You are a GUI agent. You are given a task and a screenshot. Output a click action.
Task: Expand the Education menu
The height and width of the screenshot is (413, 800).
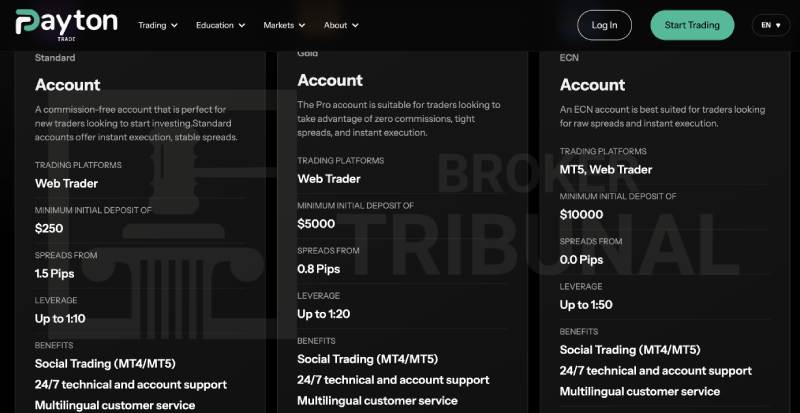[x=220, y=25]
